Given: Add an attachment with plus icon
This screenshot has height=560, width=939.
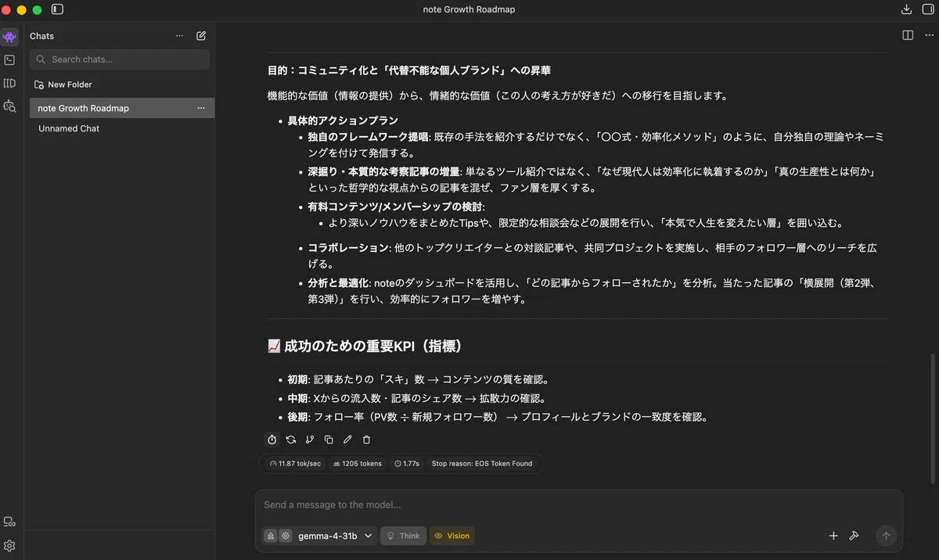Looking at the screenshot, I should 833,536.
